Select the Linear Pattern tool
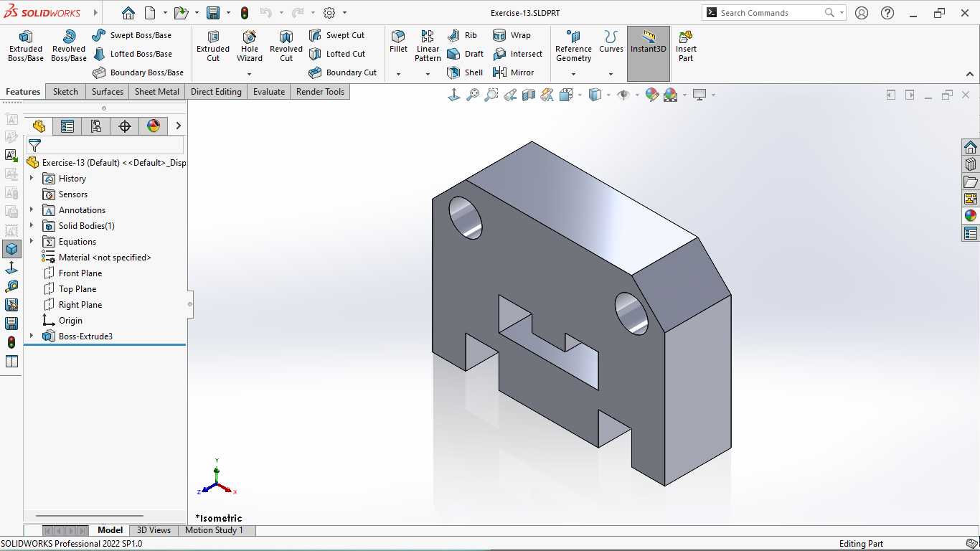The image size is (980, 551). (x=428, y=46)
